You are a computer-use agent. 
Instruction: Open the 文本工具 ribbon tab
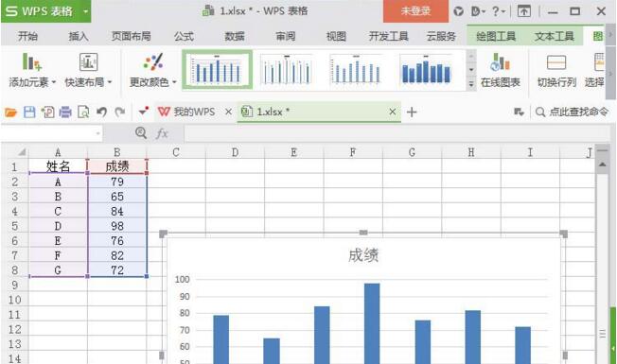(x=554, y=36)
